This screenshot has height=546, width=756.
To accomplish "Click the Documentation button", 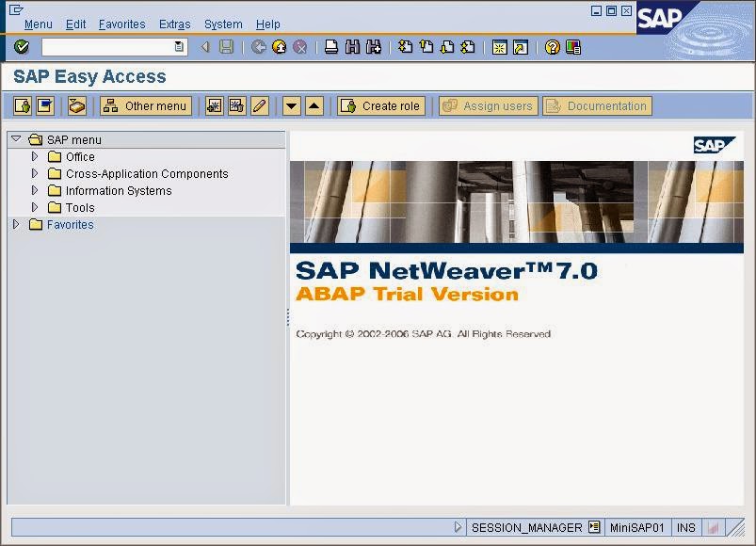I will click(598, 106).
